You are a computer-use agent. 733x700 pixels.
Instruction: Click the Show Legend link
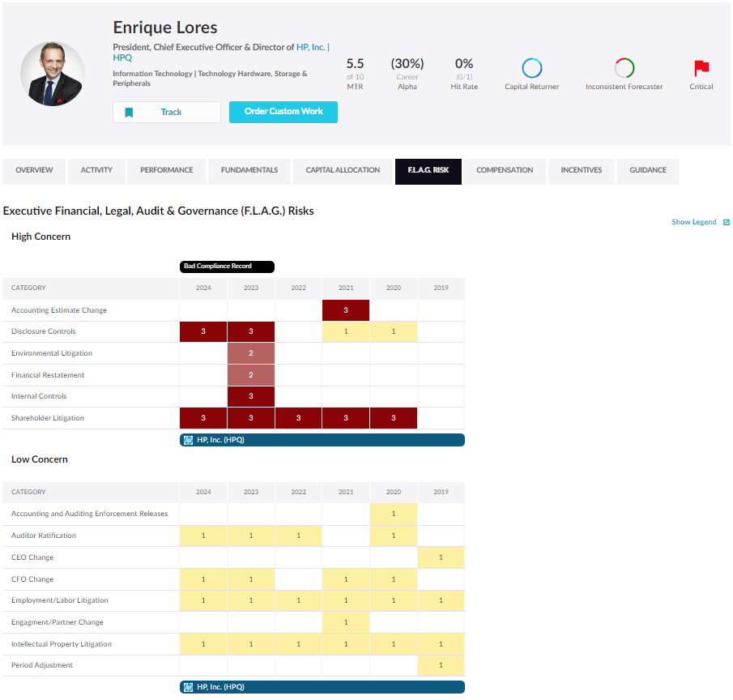tap(694, 222)
